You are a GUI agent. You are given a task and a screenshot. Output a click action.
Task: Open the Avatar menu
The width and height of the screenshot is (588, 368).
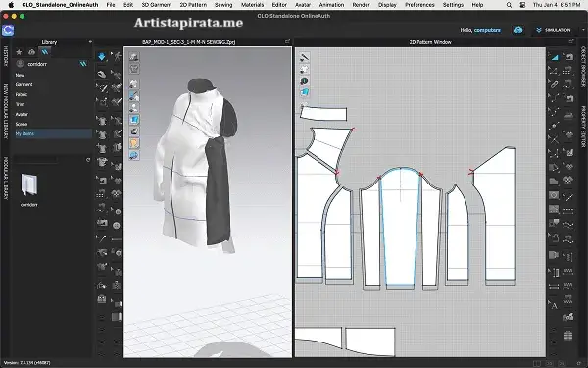(303, 5)
